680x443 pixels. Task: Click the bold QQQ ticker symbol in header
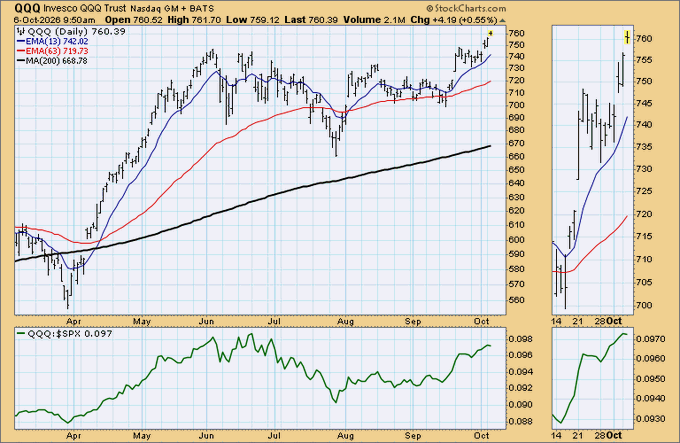click(27, 8)
